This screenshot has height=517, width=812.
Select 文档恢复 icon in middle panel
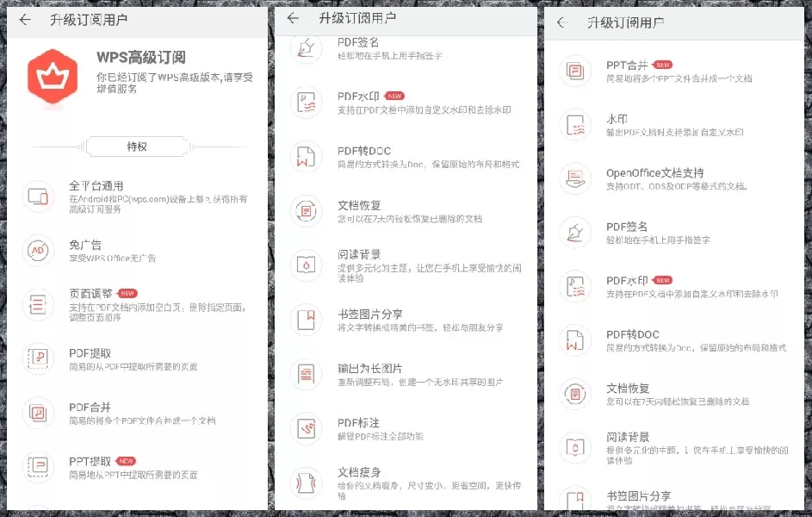coord(306,211)
